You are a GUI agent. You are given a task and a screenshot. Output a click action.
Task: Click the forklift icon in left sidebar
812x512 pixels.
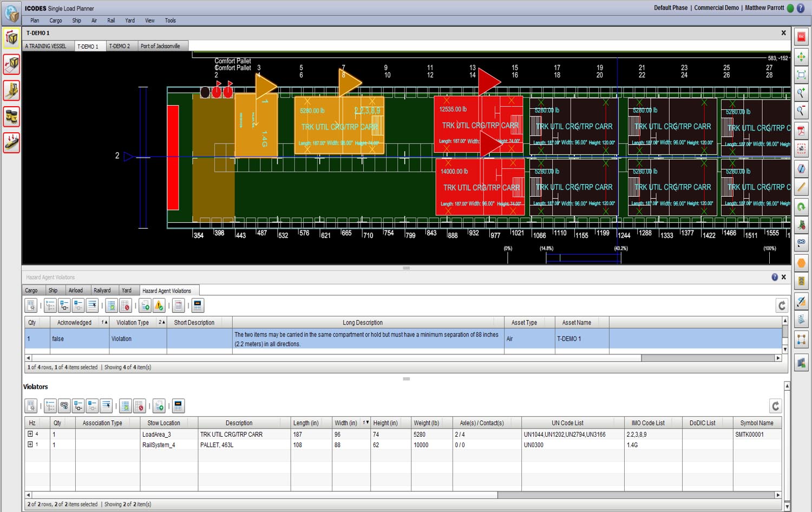point(11,90)
